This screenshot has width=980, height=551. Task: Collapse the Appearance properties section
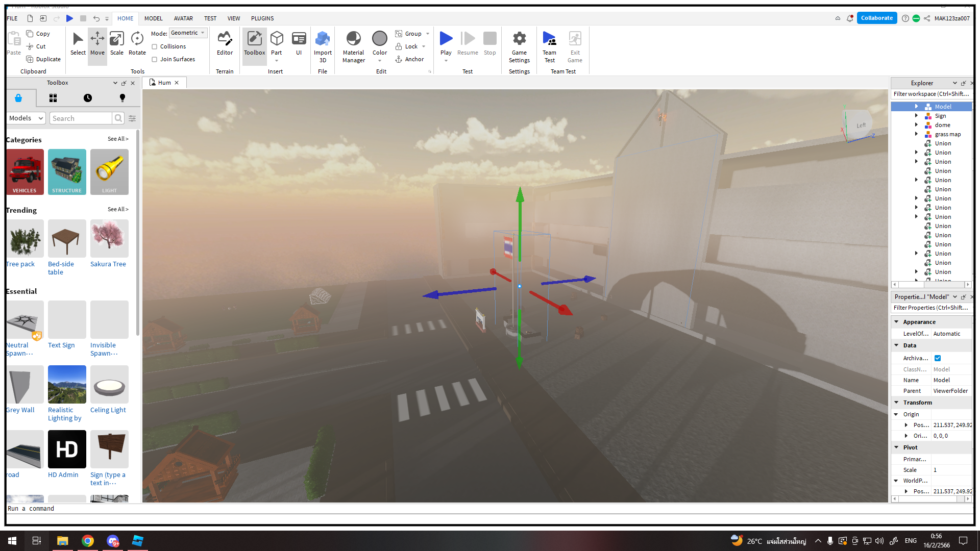pyautogui.click(x=896, y=322)
